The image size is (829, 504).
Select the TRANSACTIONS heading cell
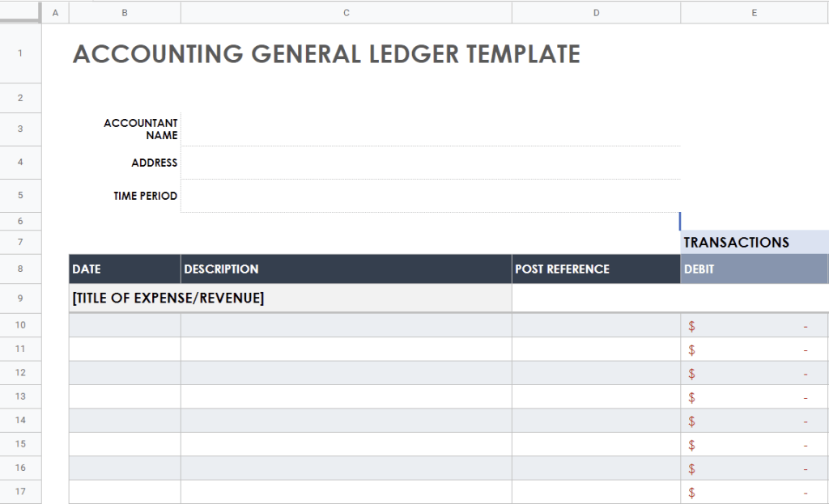coord(755,243)
